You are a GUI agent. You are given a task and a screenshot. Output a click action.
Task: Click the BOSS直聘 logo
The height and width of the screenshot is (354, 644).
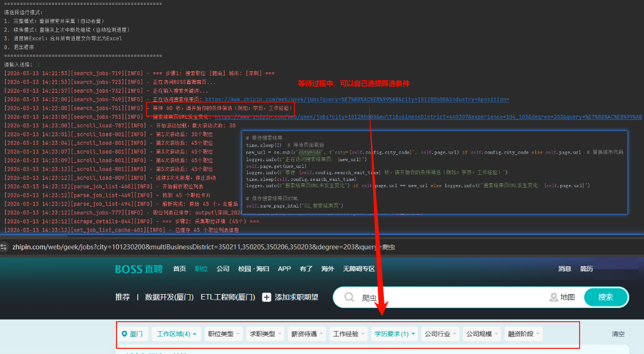click(139, 269)
